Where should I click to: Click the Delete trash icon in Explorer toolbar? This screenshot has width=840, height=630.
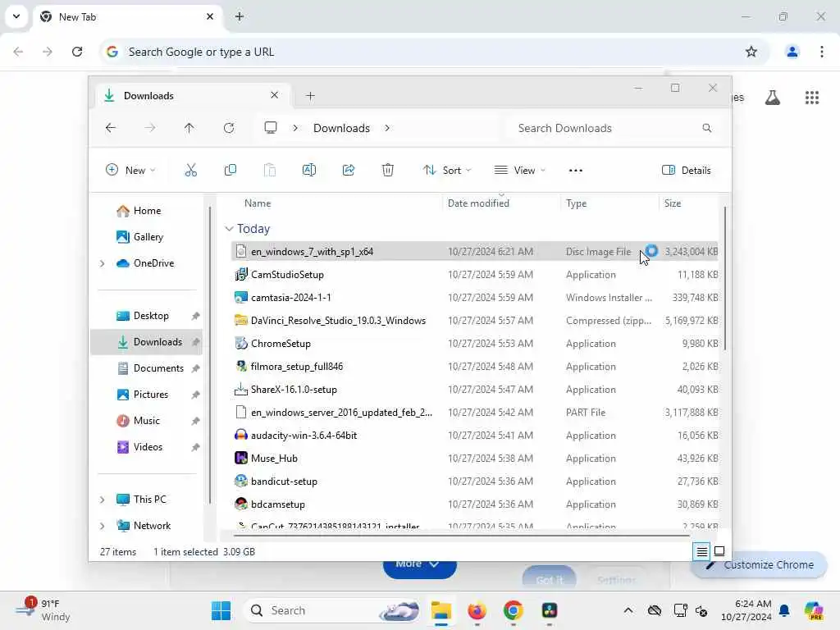tap(388, 171)
